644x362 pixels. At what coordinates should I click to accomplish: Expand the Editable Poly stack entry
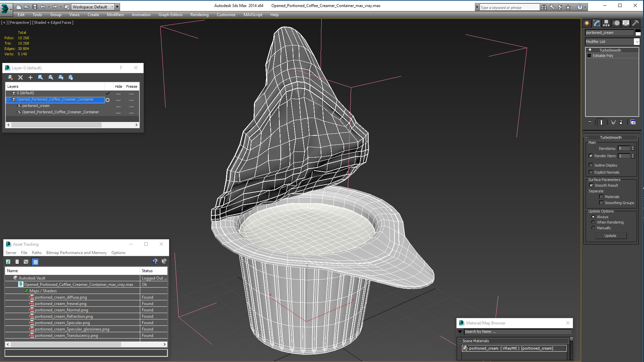tap(589, 56)
